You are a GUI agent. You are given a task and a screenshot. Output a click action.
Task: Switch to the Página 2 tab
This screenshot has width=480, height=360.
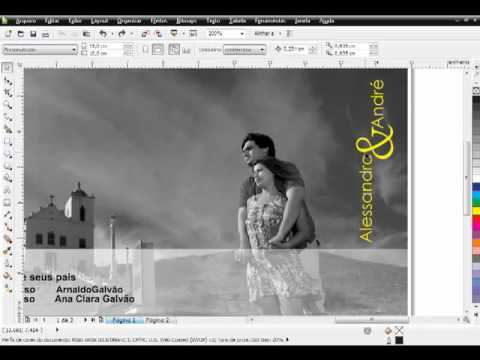point(157,321)
